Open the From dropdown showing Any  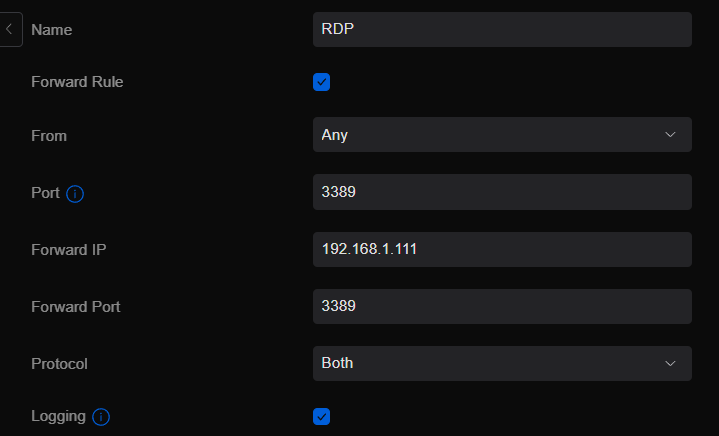click(501, 135)
